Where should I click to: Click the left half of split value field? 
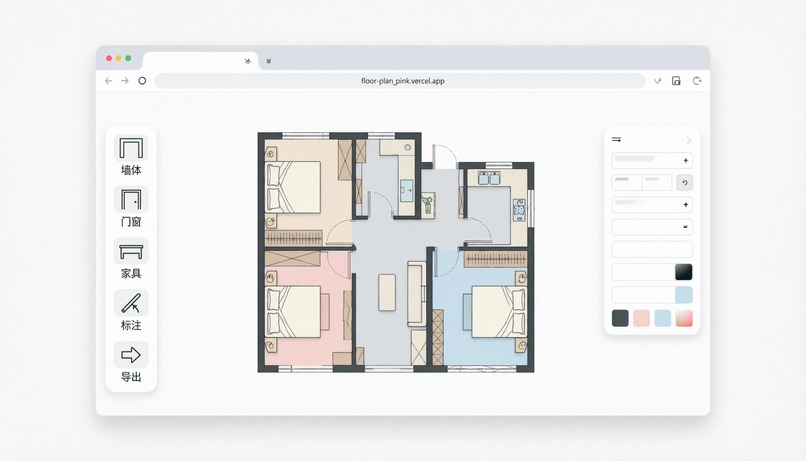[627, 182]
